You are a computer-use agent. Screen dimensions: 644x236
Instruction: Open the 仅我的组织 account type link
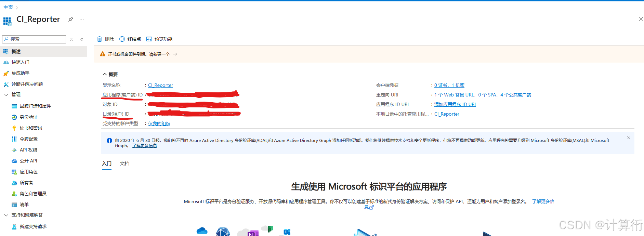[x=159, y=123]
